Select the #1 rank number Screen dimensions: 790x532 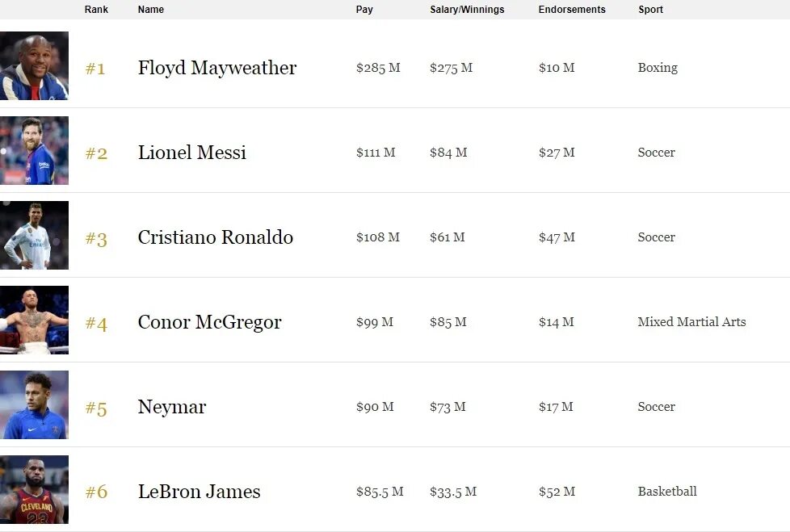95,69
